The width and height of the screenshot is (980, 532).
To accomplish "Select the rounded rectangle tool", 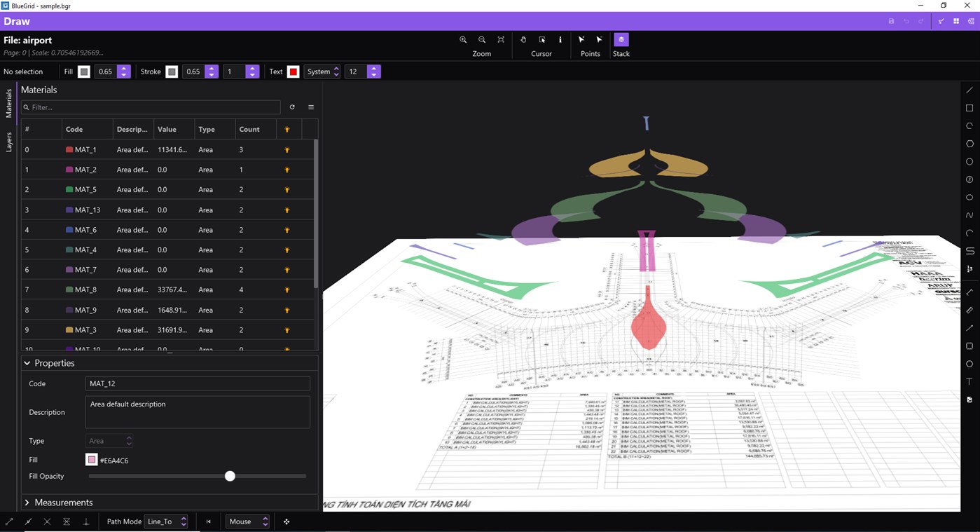I will pyautogui.click(x=969, y=346).
